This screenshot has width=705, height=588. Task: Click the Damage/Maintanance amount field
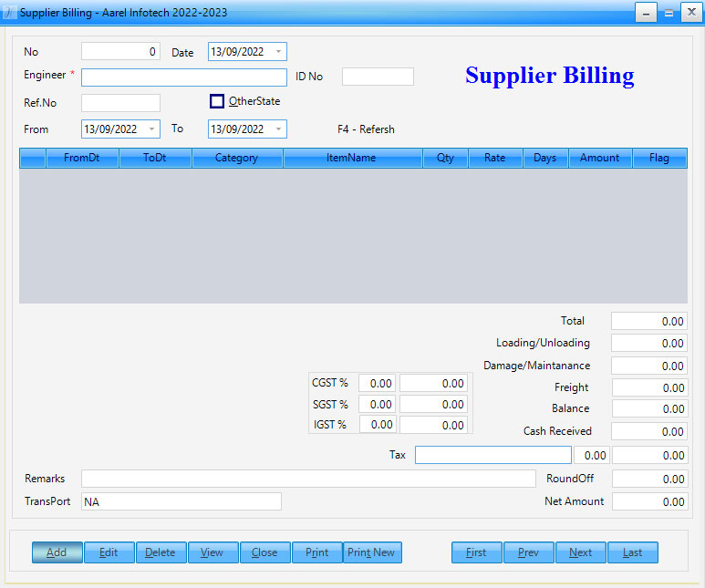[x=649, y=366]
